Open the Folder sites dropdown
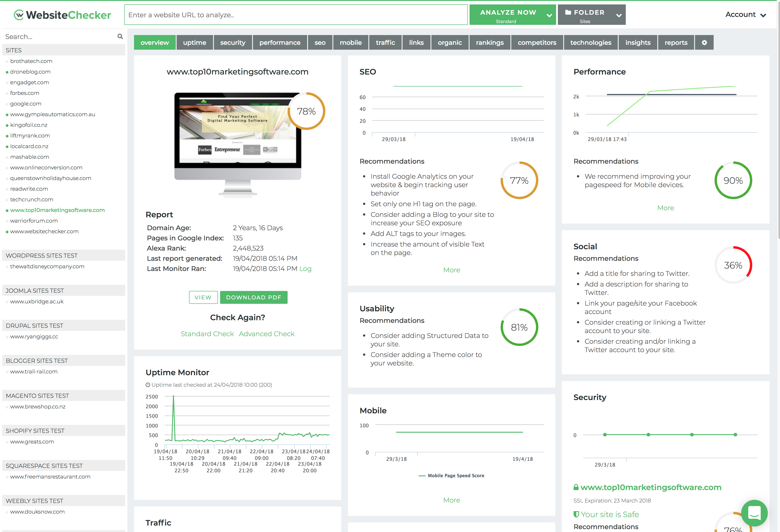Screen dimensions: 780x532 (x=618, y=16)
